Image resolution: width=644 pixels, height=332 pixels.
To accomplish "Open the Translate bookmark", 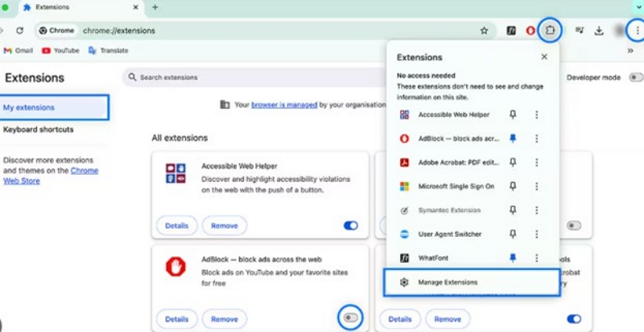I will (109, 51).
